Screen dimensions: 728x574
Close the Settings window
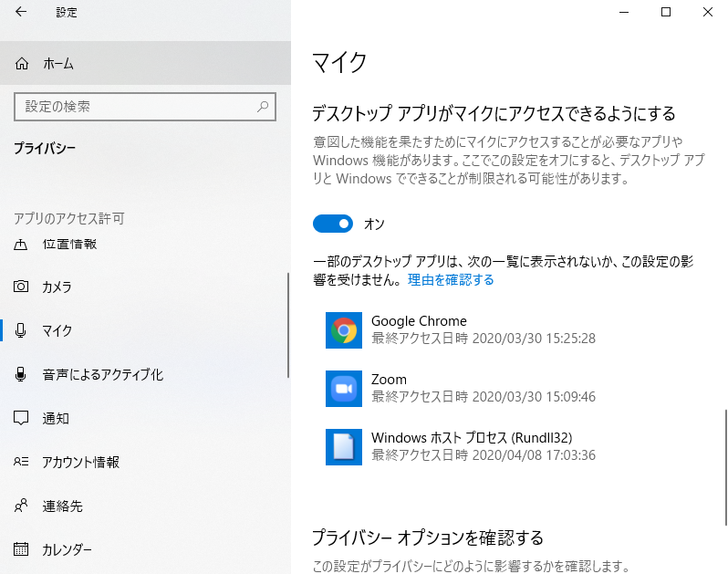point(708,12)
